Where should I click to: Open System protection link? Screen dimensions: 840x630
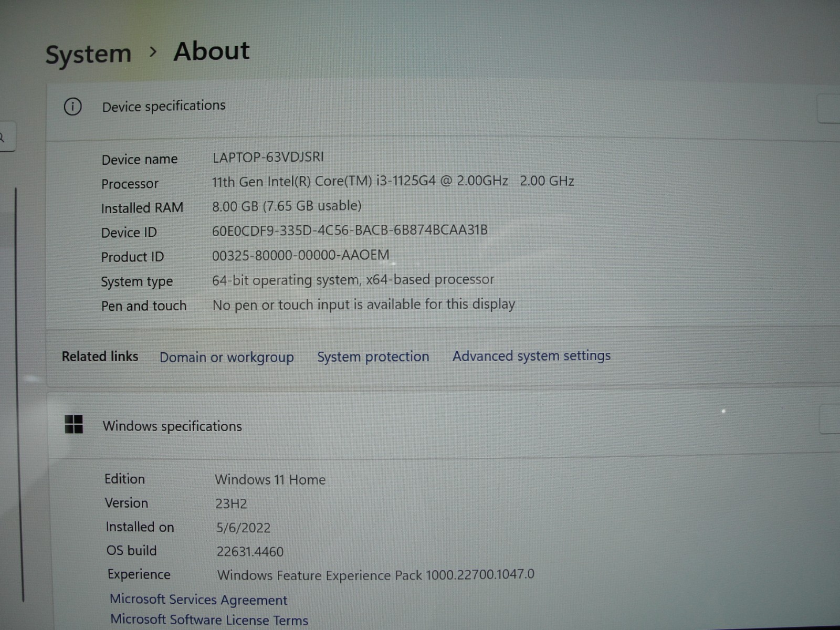[373, 357]
